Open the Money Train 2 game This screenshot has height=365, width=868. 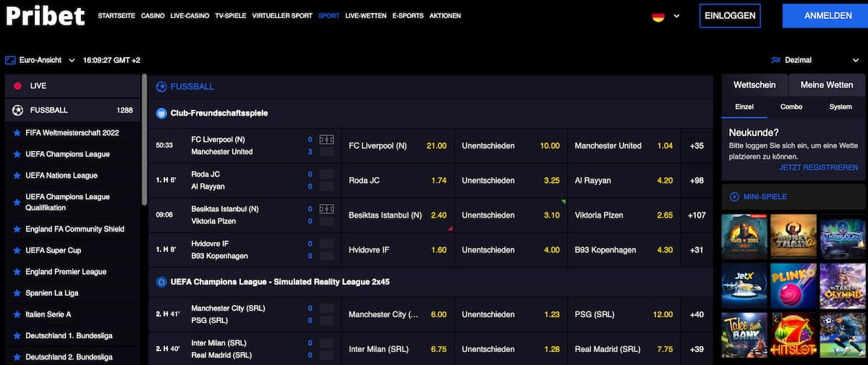pos(793,236)
